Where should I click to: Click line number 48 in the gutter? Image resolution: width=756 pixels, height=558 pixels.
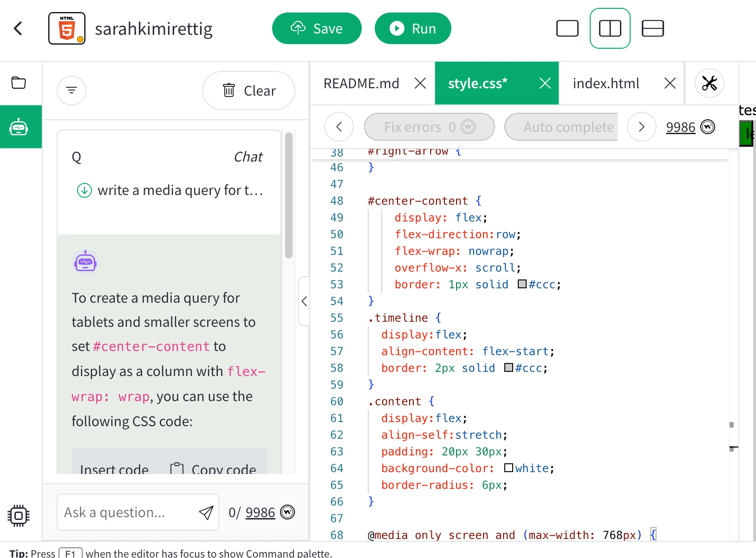coord(337,201)
